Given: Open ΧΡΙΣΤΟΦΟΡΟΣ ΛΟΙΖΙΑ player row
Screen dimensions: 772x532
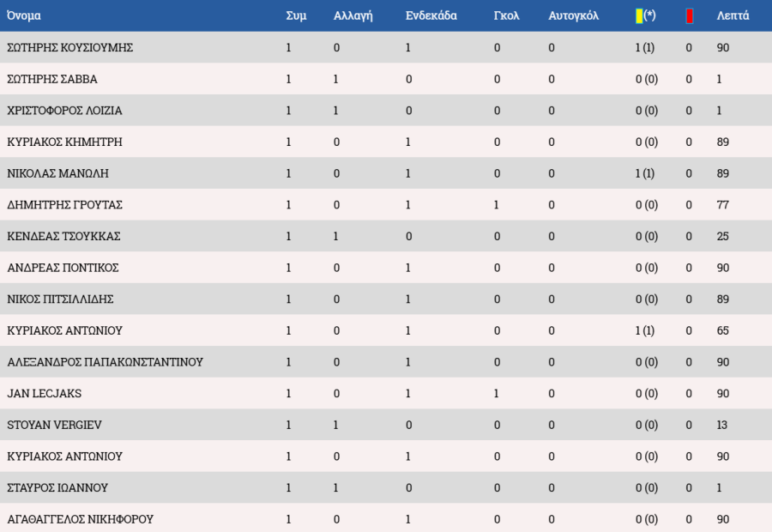Looking at the screenshot, I should click(64, 111).
